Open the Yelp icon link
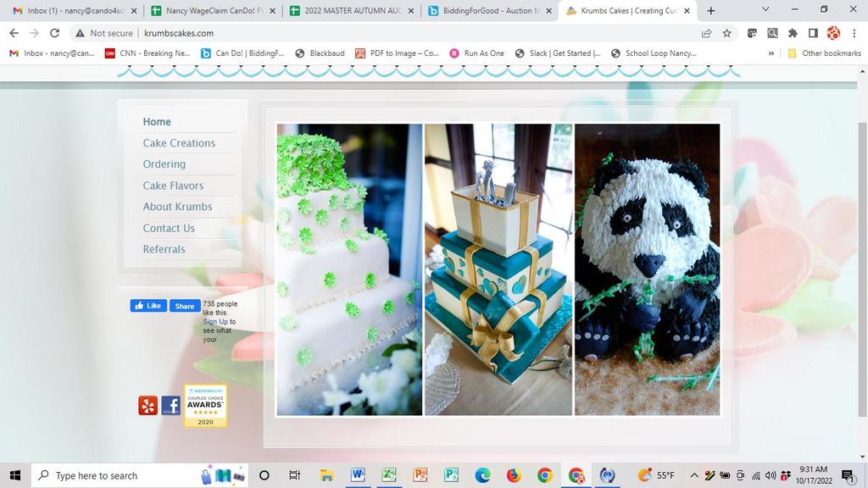Viewport: 868px width, 488px height. coord(148,406)
